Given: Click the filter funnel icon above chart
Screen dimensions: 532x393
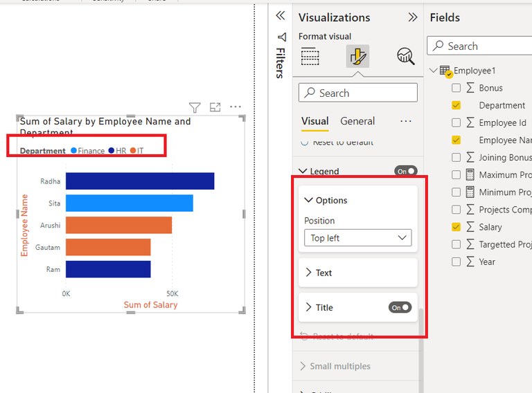Looking at the screenshot, I should tap(195, 107).
